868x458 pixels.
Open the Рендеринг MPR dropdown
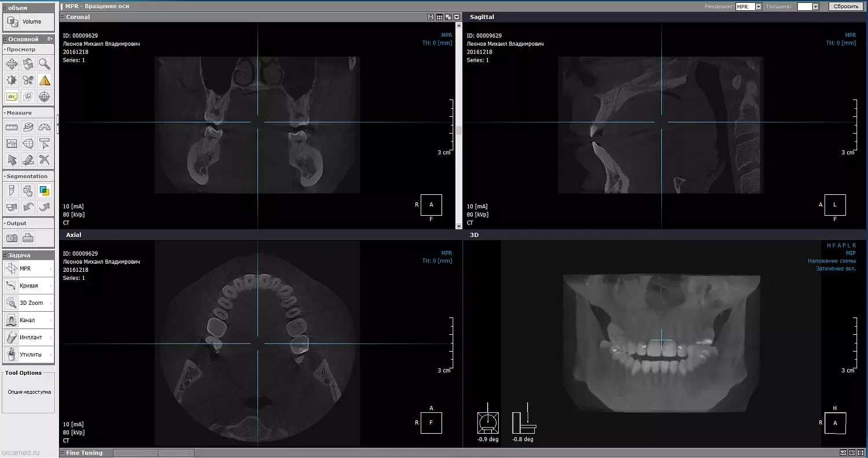click(x=749, y=6)
